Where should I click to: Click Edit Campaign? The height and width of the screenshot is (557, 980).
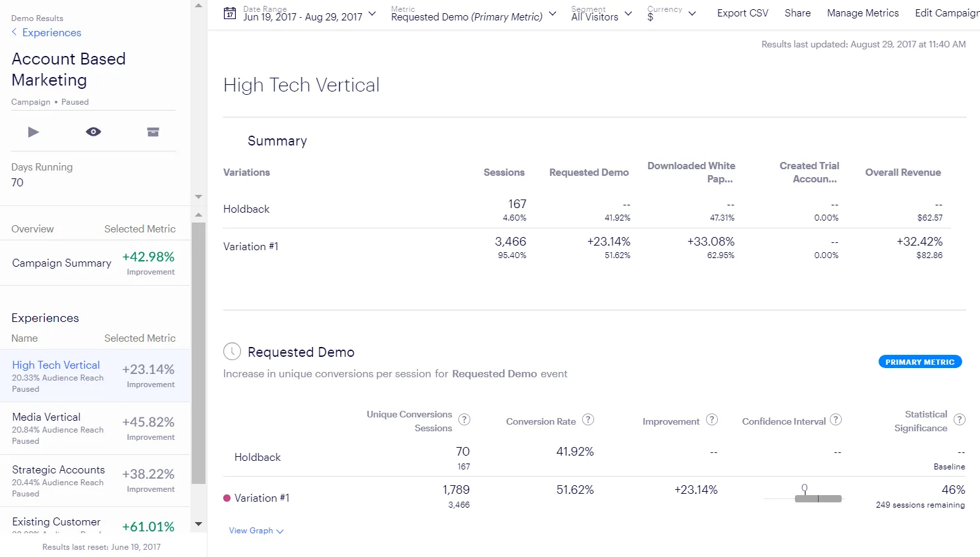[x=947, y=13]
